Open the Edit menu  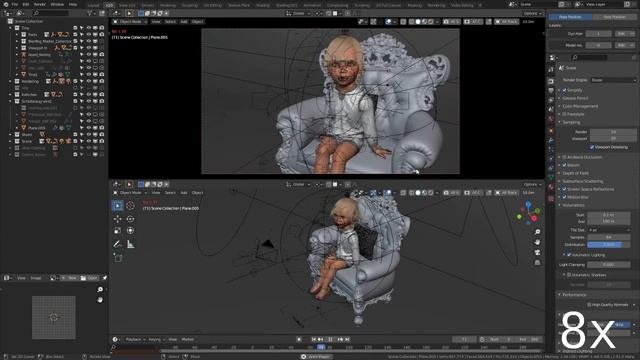click(x=26, y=4)
